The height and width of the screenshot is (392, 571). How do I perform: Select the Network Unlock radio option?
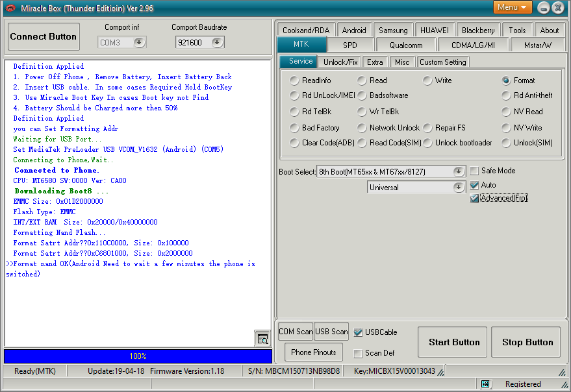tap(388, 128)
